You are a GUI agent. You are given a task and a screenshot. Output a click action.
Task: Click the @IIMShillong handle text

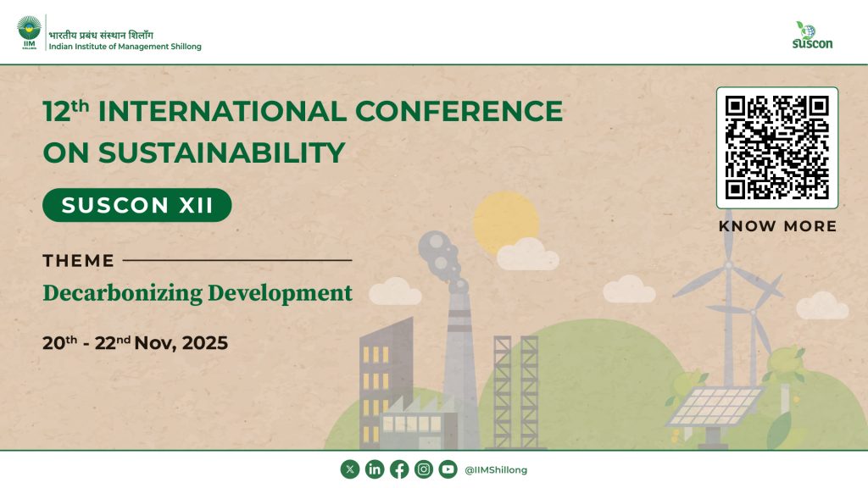[x=496, y=469]
